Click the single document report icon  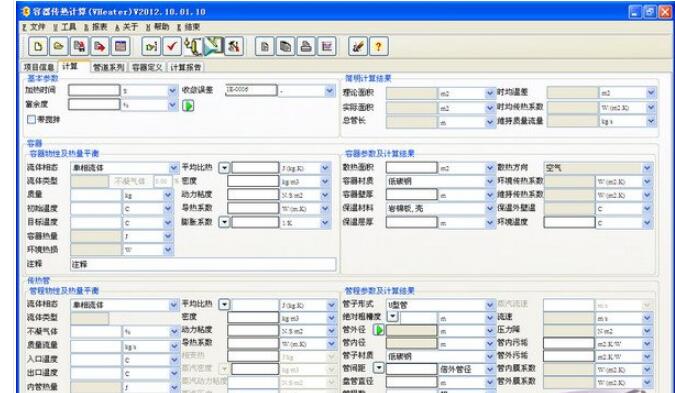click(265, 46)
